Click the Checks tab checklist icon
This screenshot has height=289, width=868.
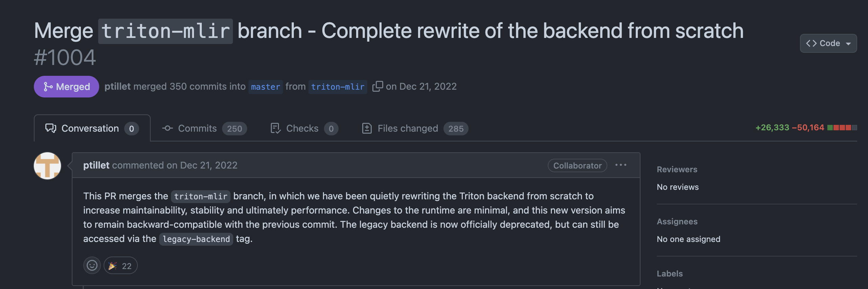(276, 128)
